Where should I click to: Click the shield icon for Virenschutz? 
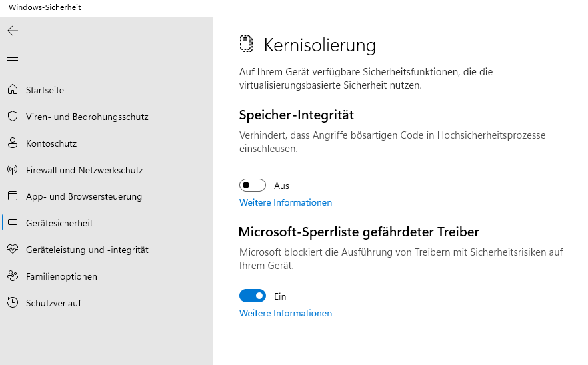pyautogui.click(x=13, y=116)
